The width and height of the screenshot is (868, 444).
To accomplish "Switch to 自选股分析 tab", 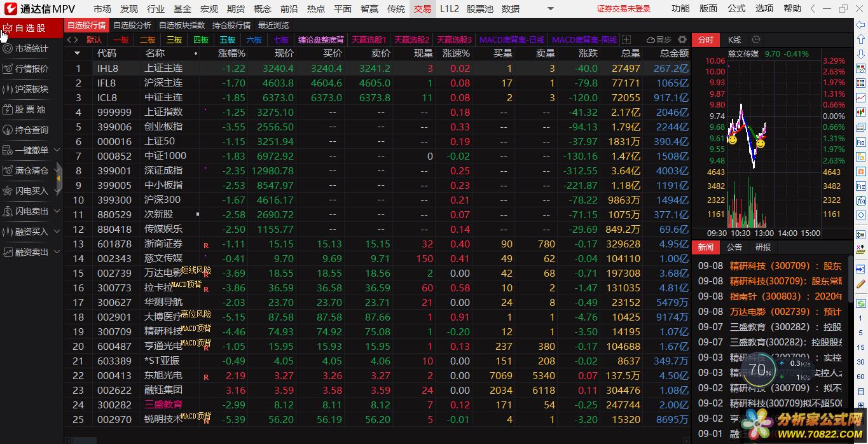I will tap(132, 25).
